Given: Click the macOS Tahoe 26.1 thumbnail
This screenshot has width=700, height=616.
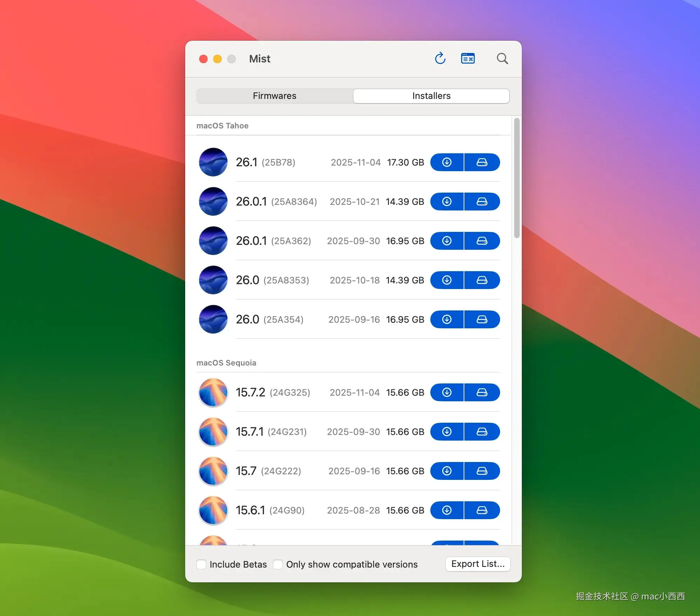Looking at the screenshot, I should (213, 162).
